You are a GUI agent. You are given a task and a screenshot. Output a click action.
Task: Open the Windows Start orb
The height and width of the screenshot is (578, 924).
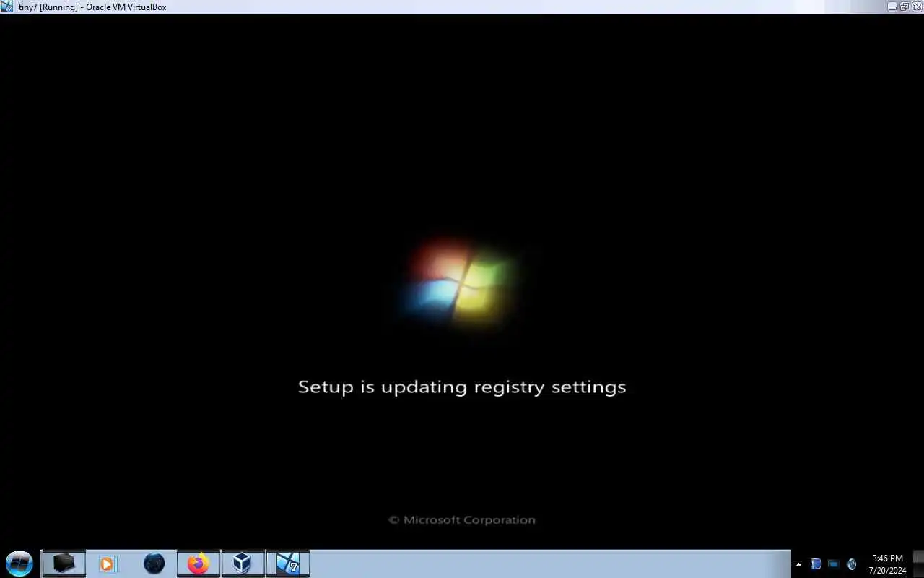click(19, 564)
